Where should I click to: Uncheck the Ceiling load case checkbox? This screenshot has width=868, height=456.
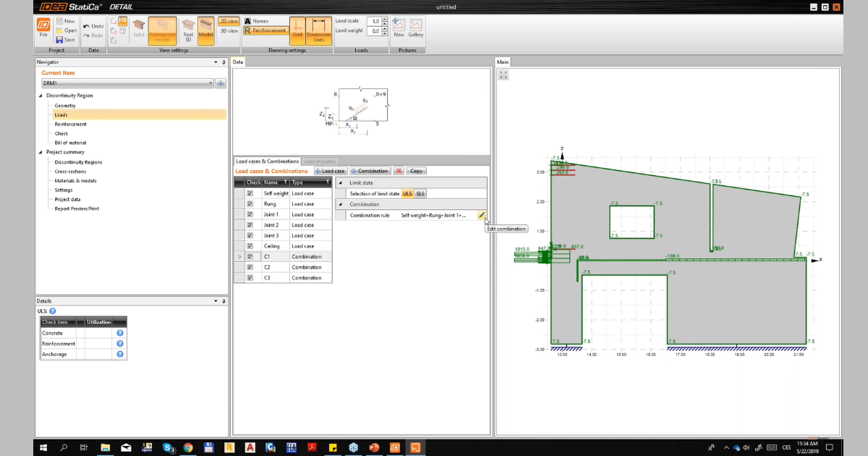pos(250,246)
